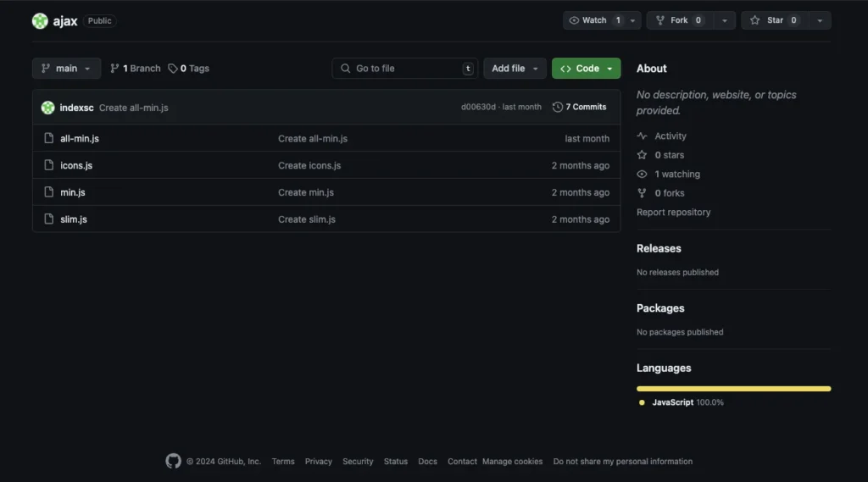Click the indexsc avatar in the commit row
This screenshot has height=482, width=868.
coord(47,108)
